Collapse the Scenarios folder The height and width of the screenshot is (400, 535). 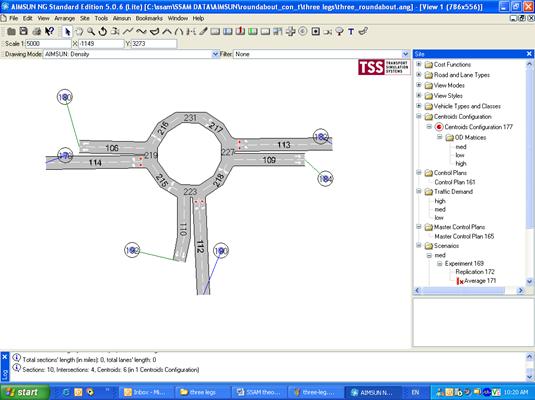coord(419,245)
